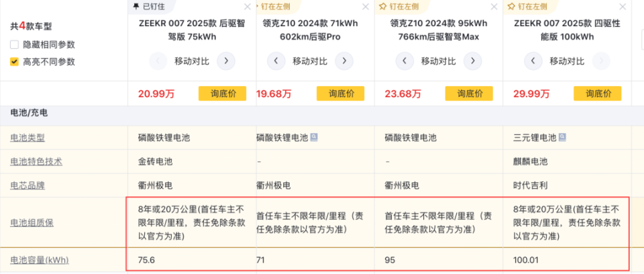Screen dimensions: 644x274
Task: Open the 电芯品牌 parameter link
Action: (x=28, y=185)
